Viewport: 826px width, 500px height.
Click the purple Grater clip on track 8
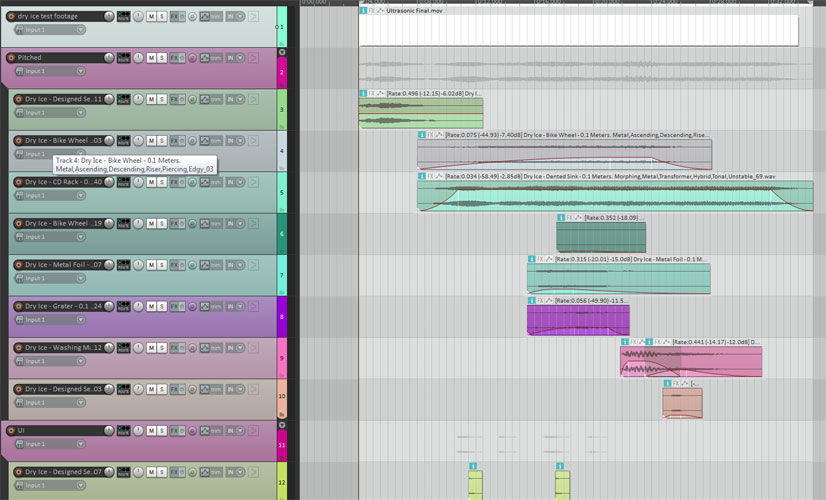coord(577,321)
